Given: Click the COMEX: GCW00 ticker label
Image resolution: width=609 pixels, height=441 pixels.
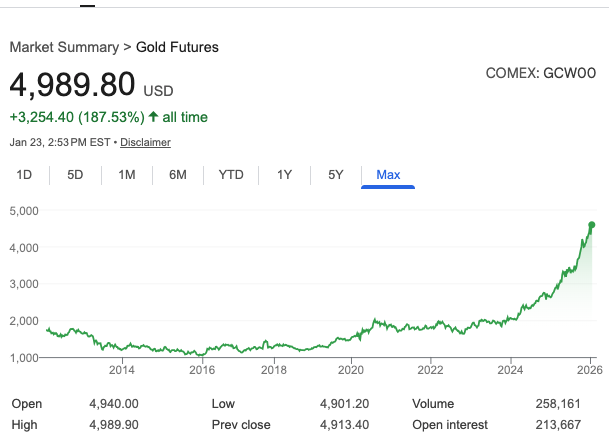Looking at the screenshot, I should pyautogui.click(x=540, y=73).
